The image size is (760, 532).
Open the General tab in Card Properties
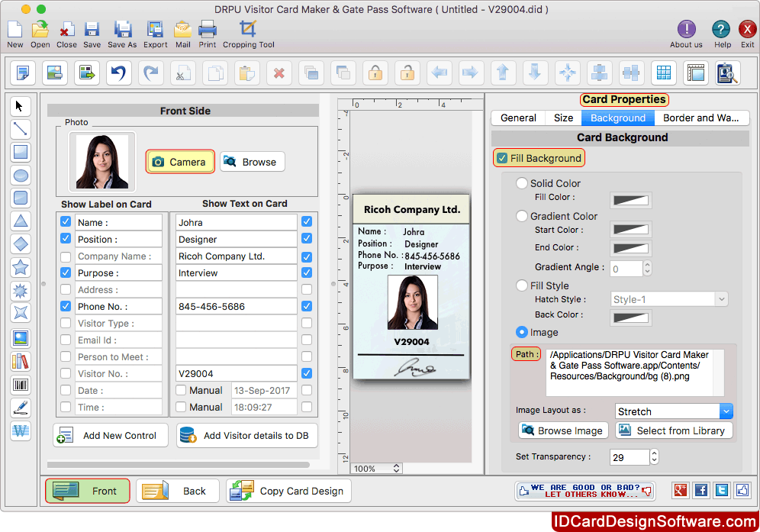518,118
